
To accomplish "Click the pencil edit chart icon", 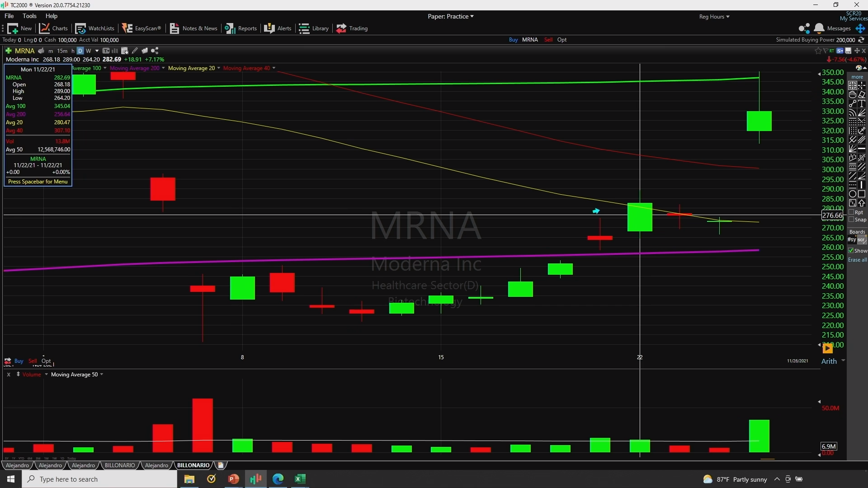I will (x=135, y=51).
